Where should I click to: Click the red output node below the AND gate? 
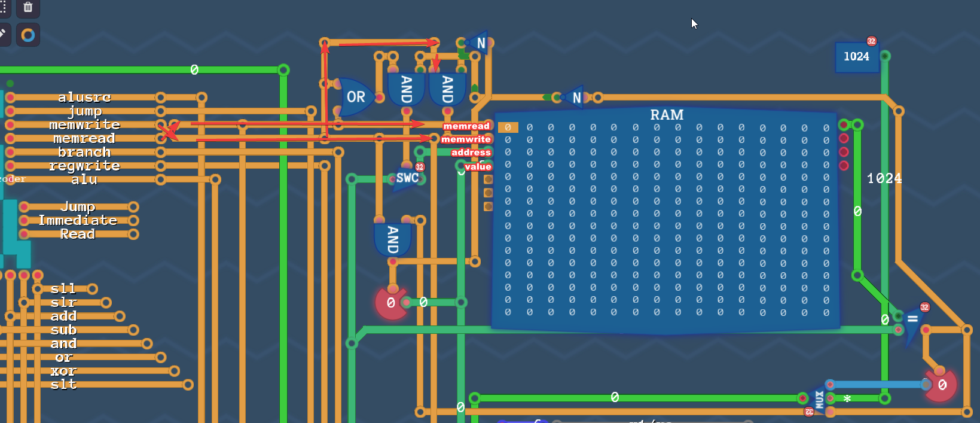tap(391, 303)
